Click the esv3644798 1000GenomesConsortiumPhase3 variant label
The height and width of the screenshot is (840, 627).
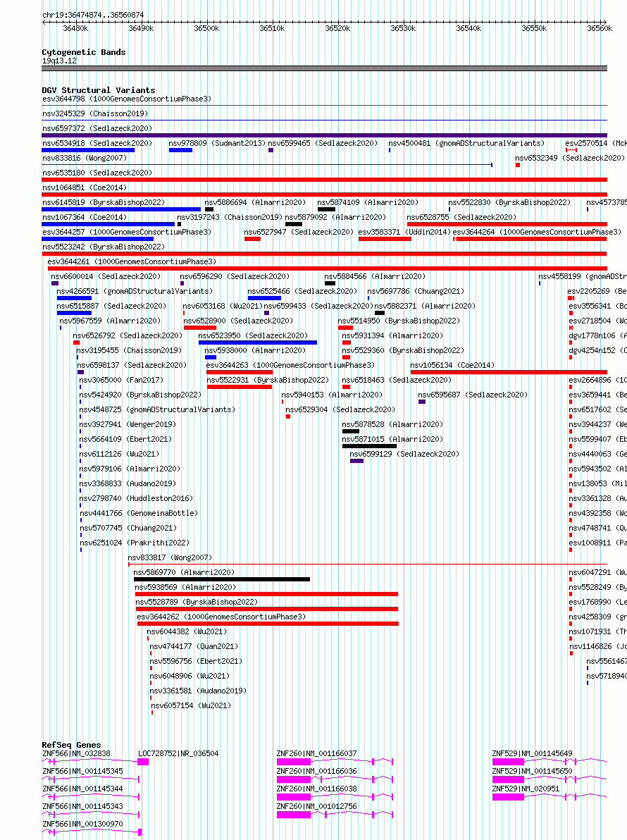click(127, 99)
